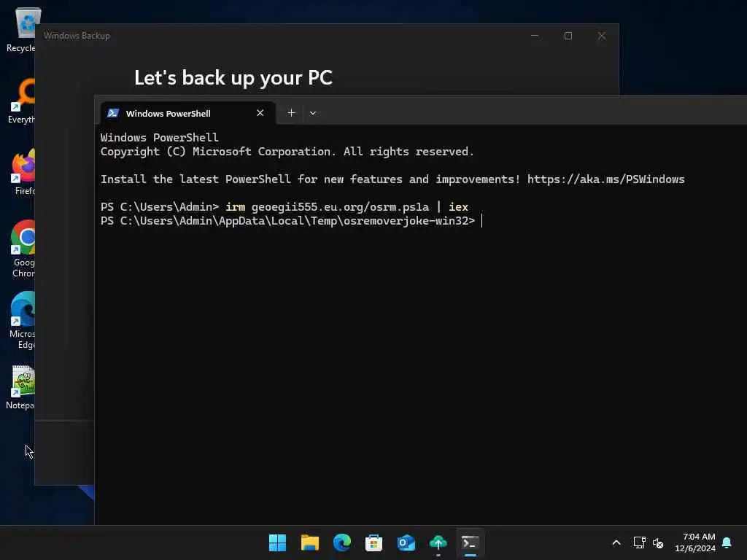This screenshot has width=747, height=560.
Task: Click the Terminal icon on the taskbar
Action: 471,542
